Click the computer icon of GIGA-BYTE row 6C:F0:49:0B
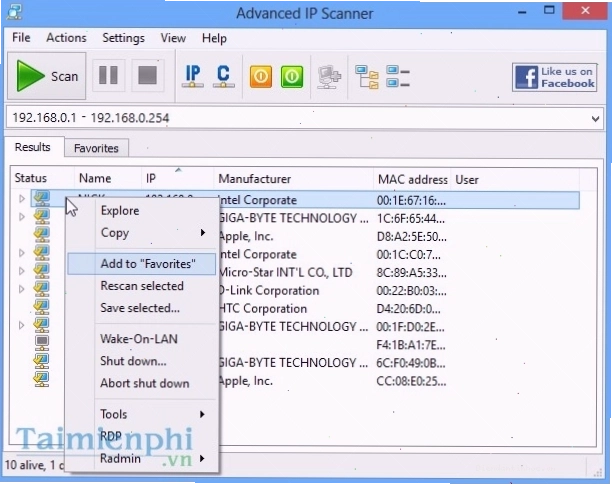The height and width of the screenshot is (485, 612). (x=41, y=361)
